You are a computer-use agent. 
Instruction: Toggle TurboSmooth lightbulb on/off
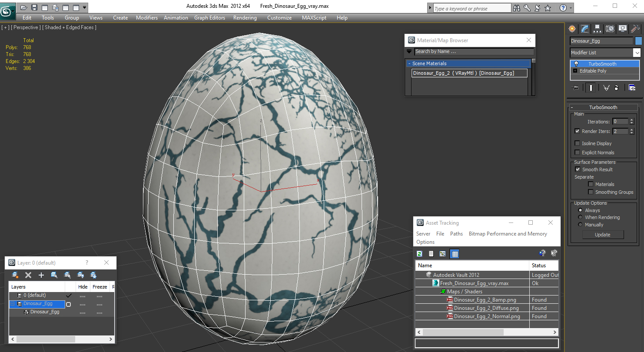pos(576,64)
